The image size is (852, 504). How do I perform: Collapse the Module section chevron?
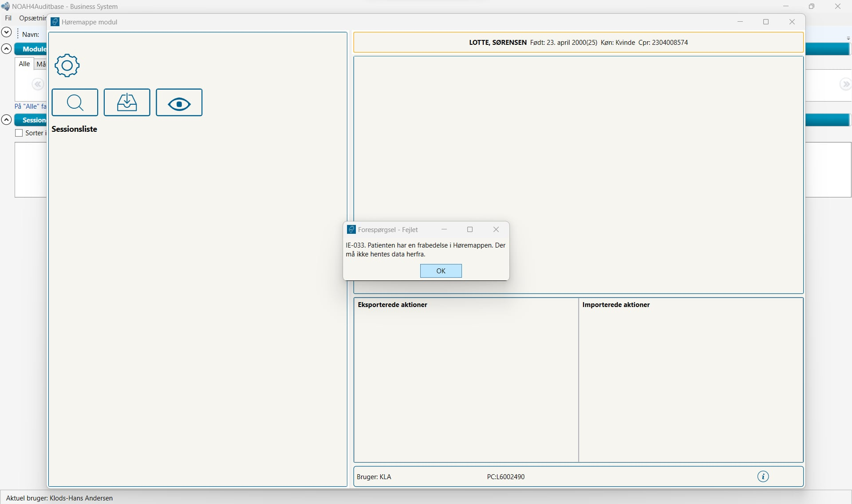pyautogui.click(x=6, y=49)
